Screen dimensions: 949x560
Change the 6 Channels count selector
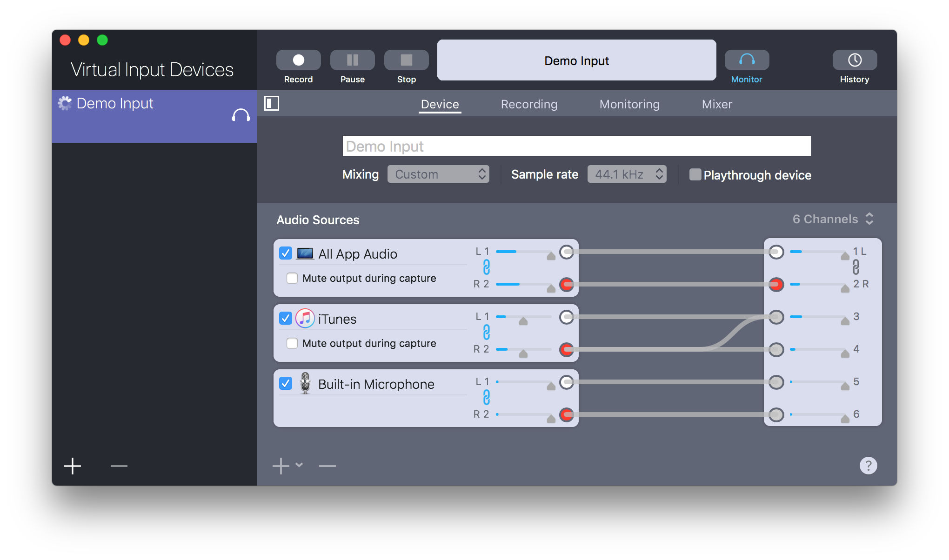[x=833, y=219]
